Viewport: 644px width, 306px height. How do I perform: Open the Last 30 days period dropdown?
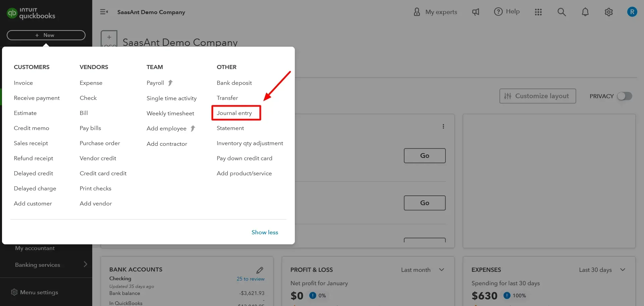pyautogui.click(x=602, y=270)
